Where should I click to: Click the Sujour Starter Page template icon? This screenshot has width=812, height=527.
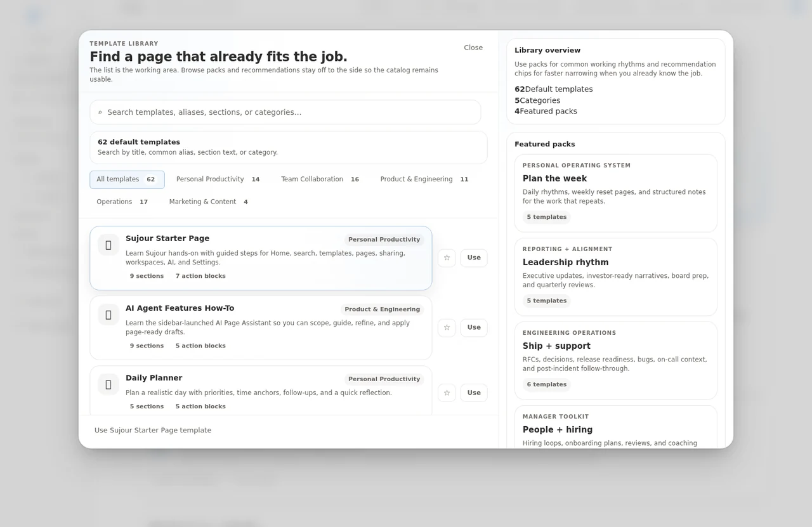[x=108, y=245]
